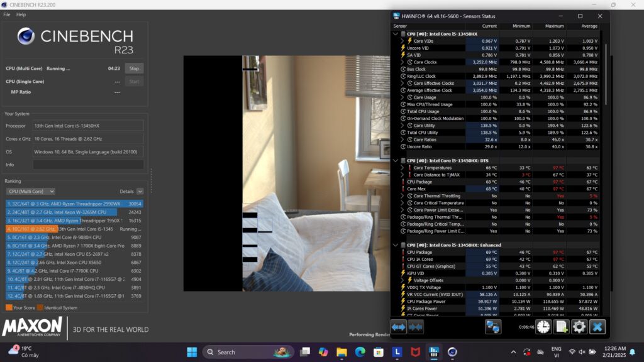Open HWiNFO sensor settings gear
The height and width of the screenshot is (362, 644).
(579, 327)
